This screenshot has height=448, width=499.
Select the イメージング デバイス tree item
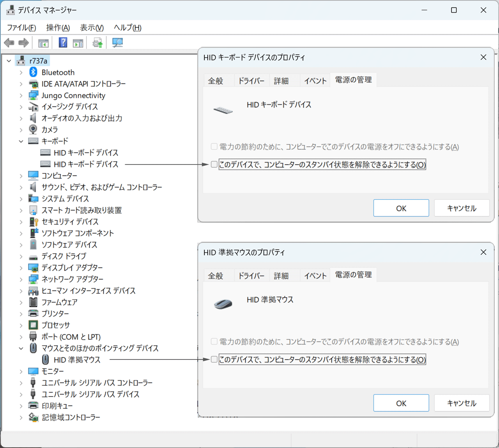point(70,107)
